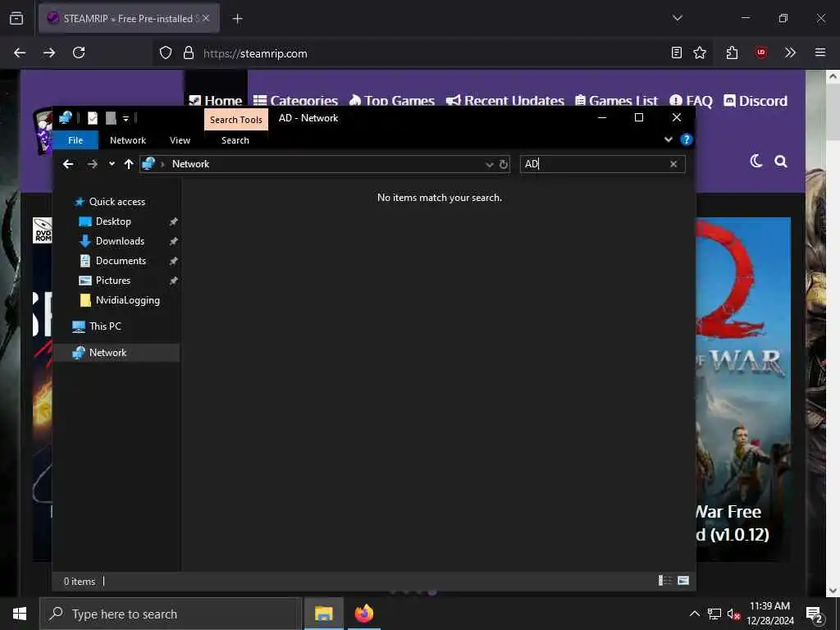Viewport: 840px width, 630px height.
Task: Open the FAQ link on Steamrip
Action: point(691,101)
